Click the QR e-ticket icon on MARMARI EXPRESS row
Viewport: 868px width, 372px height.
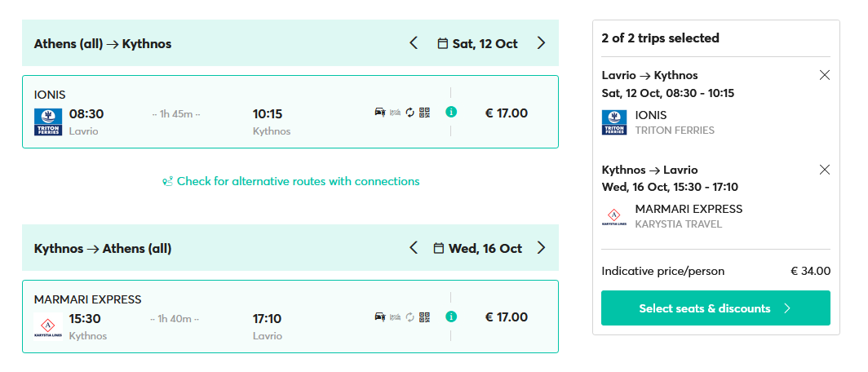coord(424,317)
